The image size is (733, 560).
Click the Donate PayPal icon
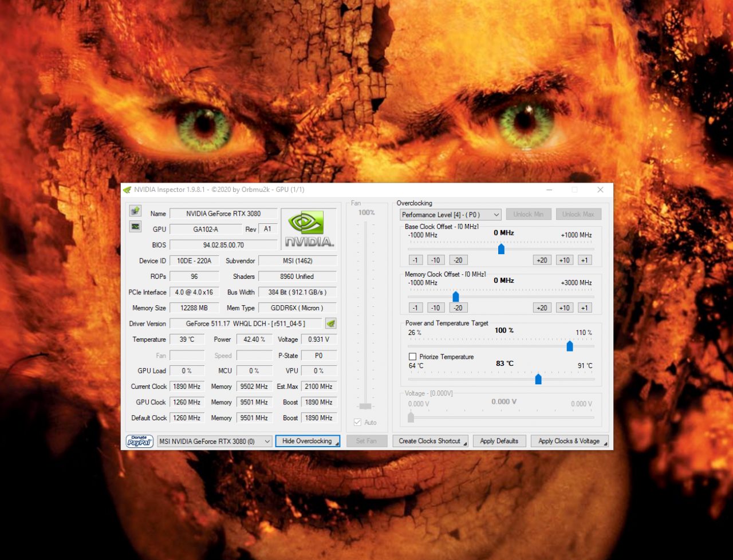click(140, 441)
